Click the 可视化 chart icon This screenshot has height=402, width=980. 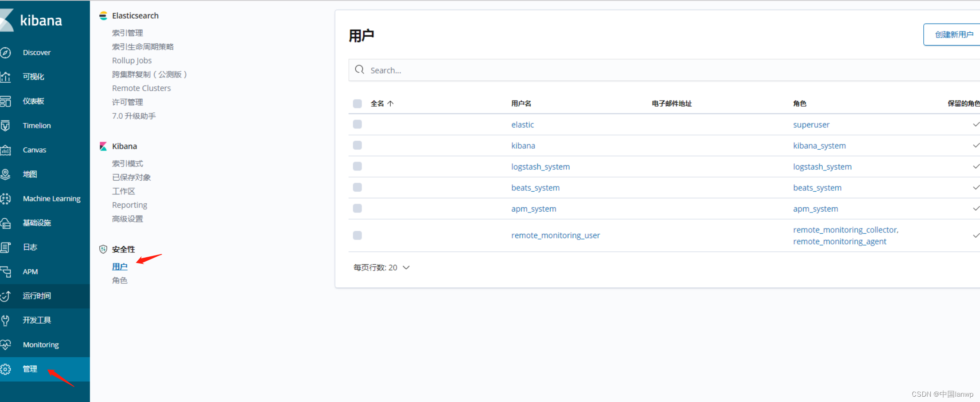(x=5, y=77)
